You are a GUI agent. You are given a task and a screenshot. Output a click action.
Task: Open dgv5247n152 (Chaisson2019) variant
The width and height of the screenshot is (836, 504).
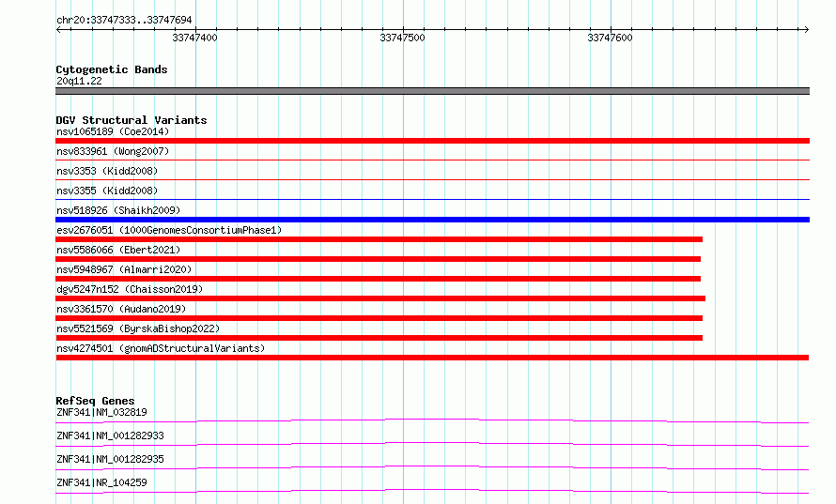tap(130, 289)
